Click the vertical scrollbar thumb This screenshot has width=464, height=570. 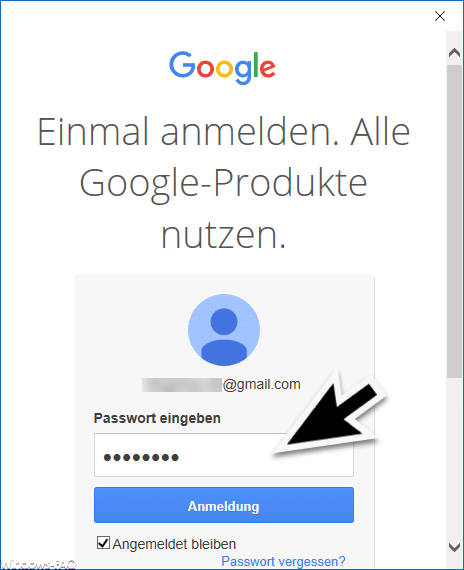coord(454,221)
